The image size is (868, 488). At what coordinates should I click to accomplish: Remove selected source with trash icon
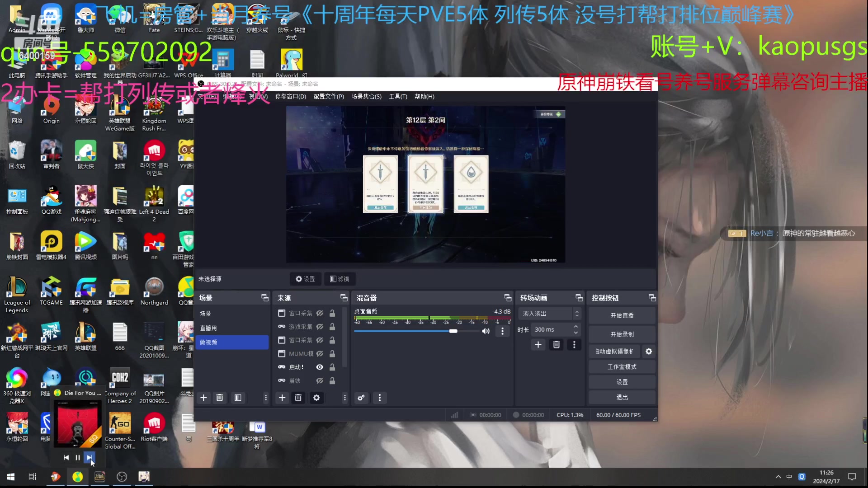click(x=298, y=398)
